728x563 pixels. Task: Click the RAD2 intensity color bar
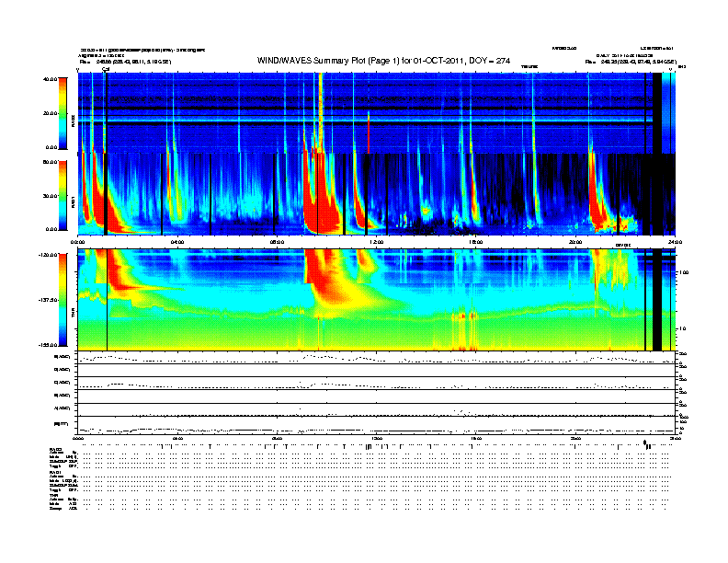(x=63, y=113)
